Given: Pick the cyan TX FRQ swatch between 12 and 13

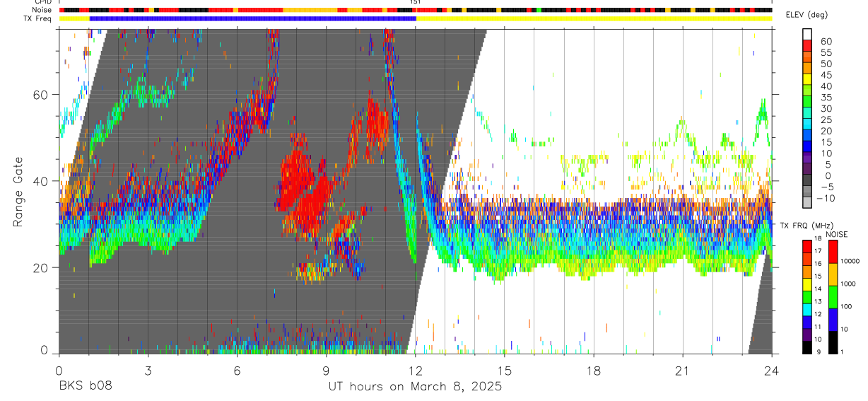Looking at the screenshot, I should click(807, 309).
